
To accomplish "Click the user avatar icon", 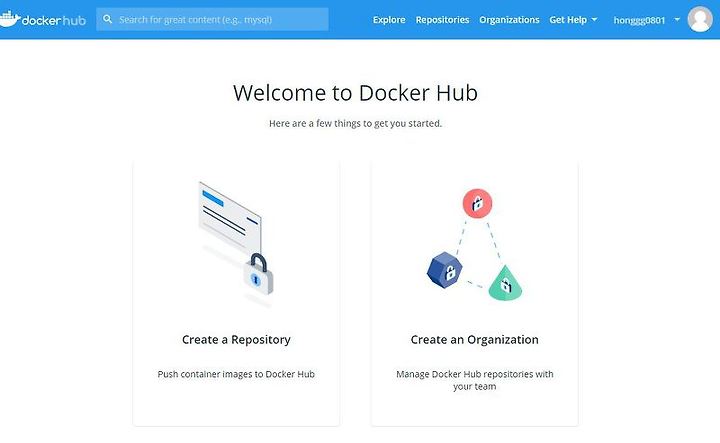I will point(700,19).
